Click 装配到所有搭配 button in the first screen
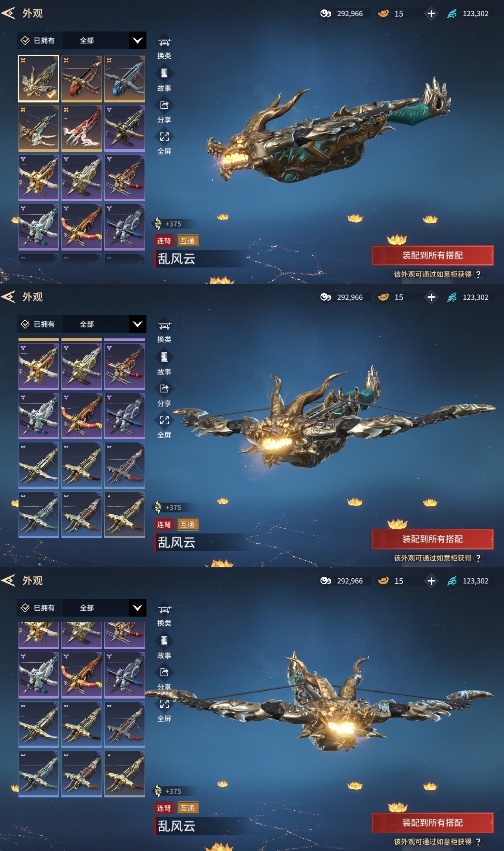The height and width of the screenshot is (851, 504). coord(432,255)
